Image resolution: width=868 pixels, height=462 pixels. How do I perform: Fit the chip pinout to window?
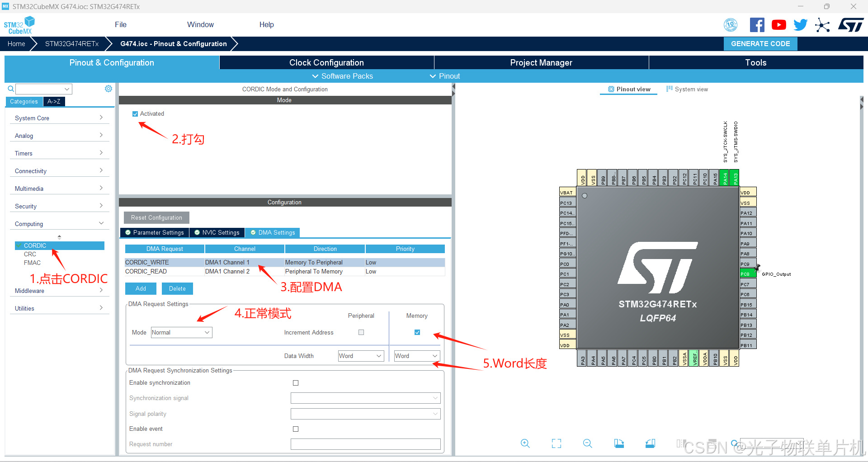click(x=557, y=443)
